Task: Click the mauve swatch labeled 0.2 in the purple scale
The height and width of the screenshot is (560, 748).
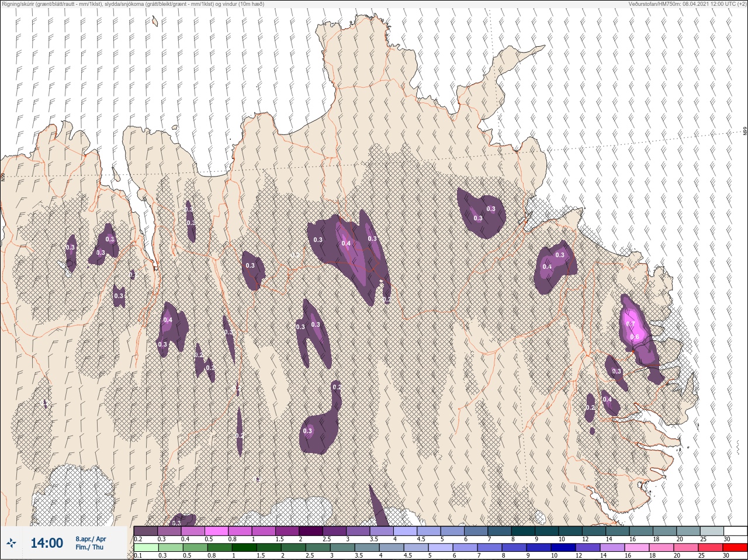Action: pyautogui.click(x=146, y=531)
